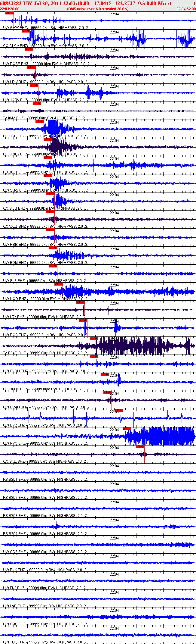Click the UW LTY BHZ station label

pyautogui.click(x=14, y=317)
